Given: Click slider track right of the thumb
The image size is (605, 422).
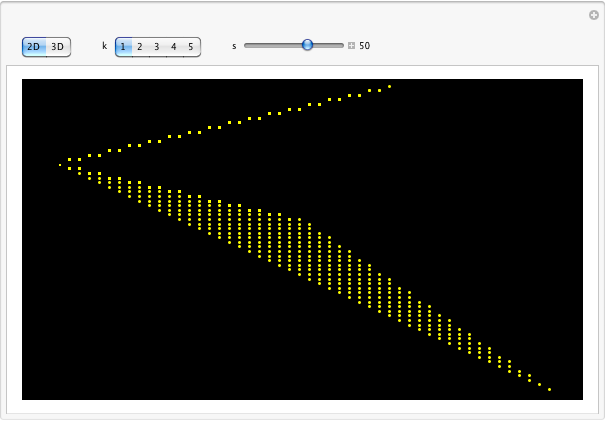Looking at the screenshot, I should pos(328,45).
